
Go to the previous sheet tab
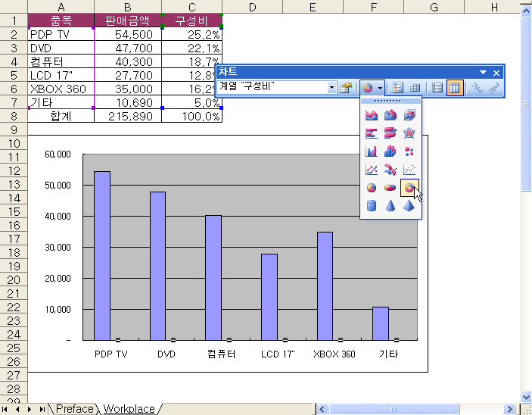tap(17, 409)
